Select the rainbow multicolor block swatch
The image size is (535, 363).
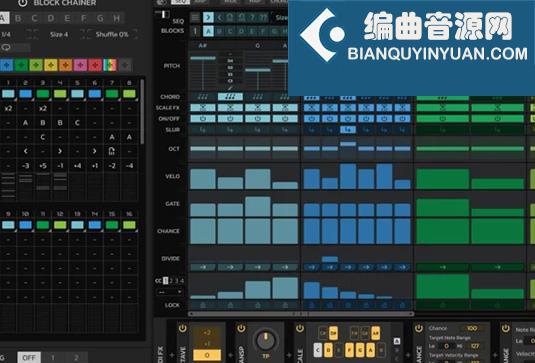coord(110,65)
